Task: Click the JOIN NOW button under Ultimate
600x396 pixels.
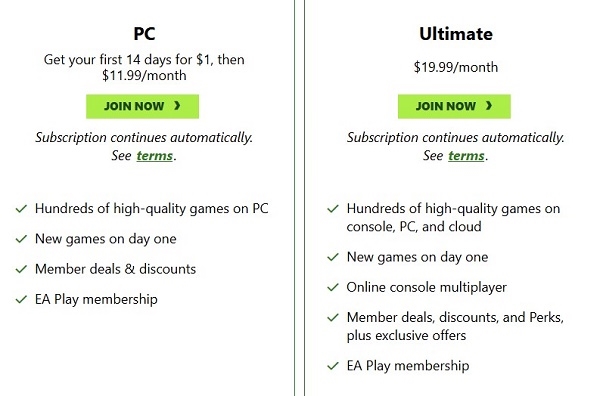Action: pos(454,106)
